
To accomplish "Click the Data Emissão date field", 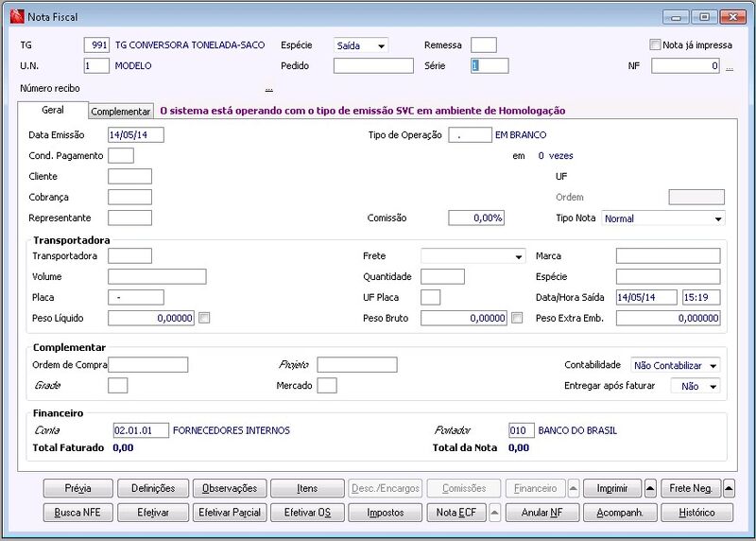I will [x=136, y=134].
